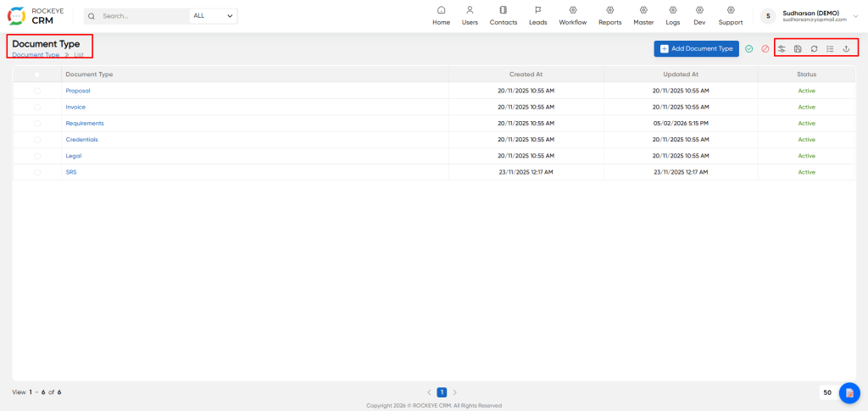
Task: Open the Legal document type link
Action: click(x=73, y=156)
